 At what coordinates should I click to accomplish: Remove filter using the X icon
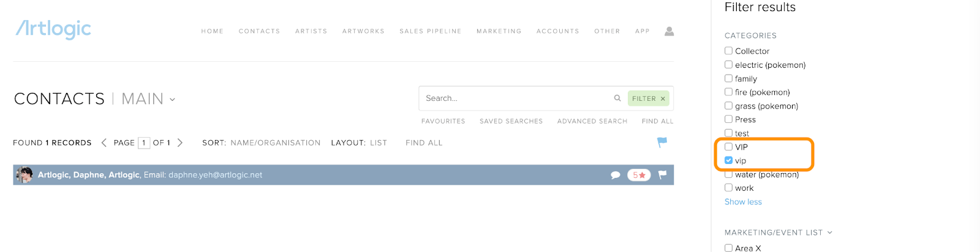663,98
